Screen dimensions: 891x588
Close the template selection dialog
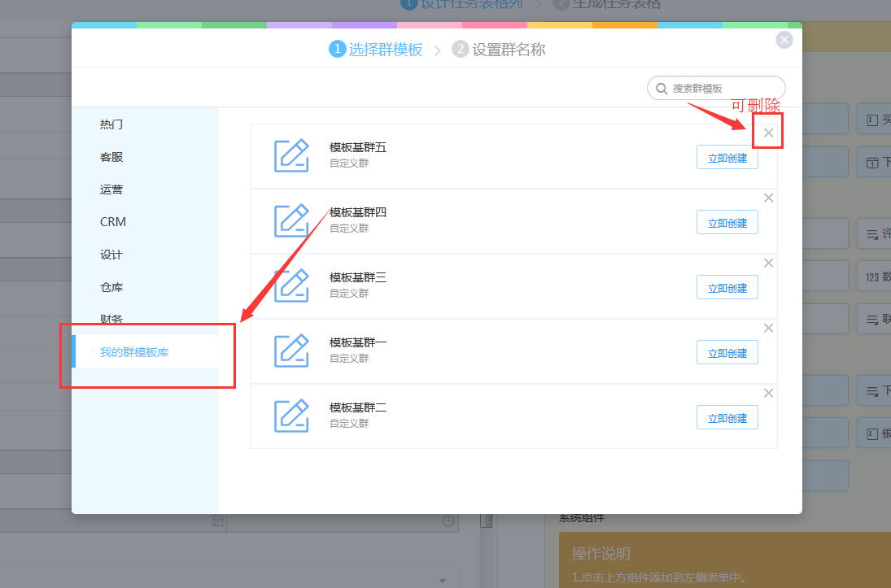coord(784,40)
